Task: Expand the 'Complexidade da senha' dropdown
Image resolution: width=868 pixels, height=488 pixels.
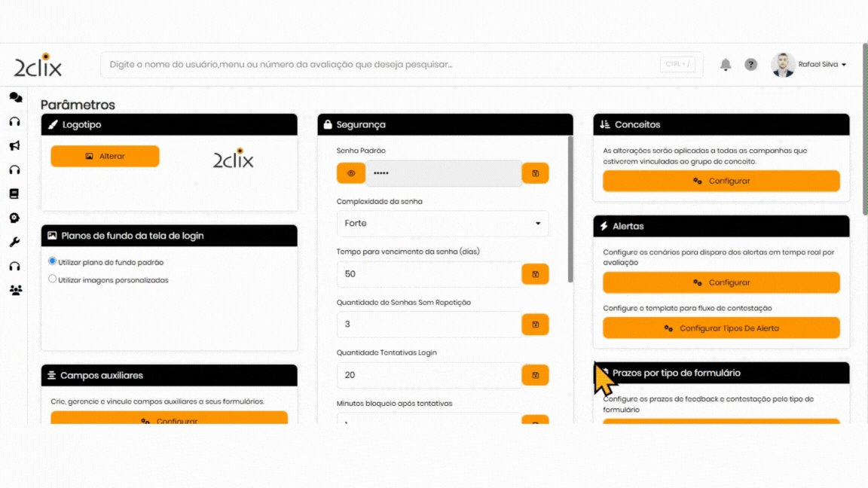Action: click(x=442, y=224)
